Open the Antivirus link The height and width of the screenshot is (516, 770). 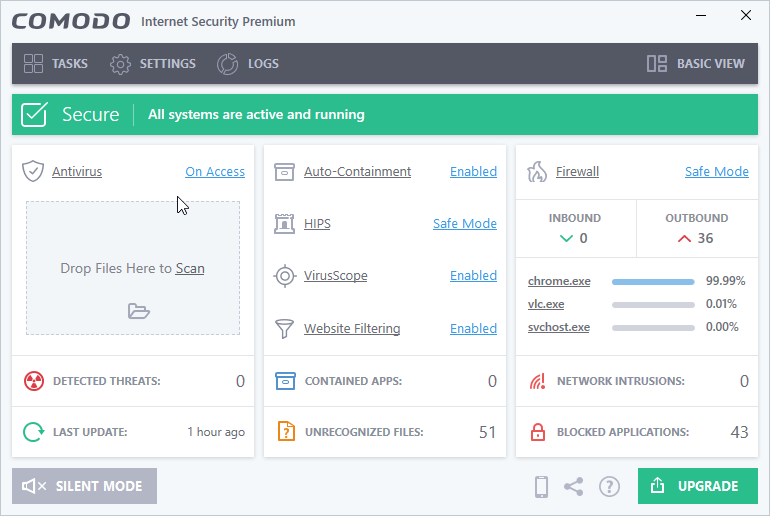pyautogui.click(x=77, y=171)
